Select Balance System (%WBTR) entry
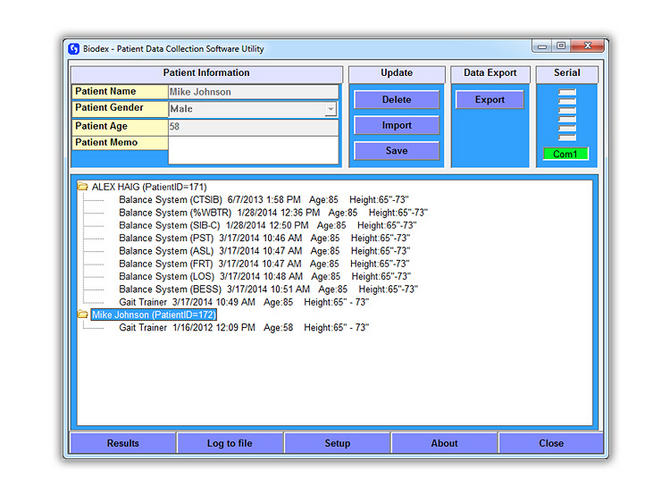The width and height of the screenshot is (670, 503). tap(273, 212)
